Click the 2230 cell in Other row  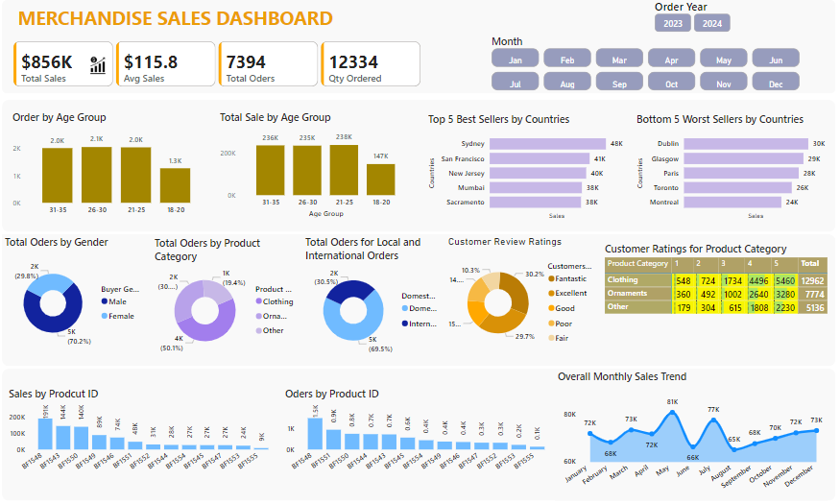785,307
